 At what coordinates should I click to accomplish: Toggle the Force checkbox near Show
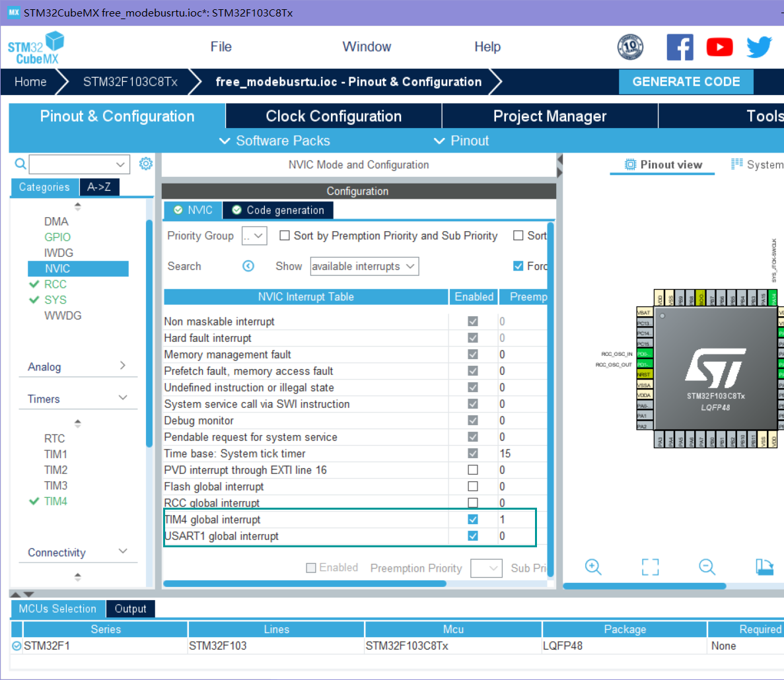point(518,266)
